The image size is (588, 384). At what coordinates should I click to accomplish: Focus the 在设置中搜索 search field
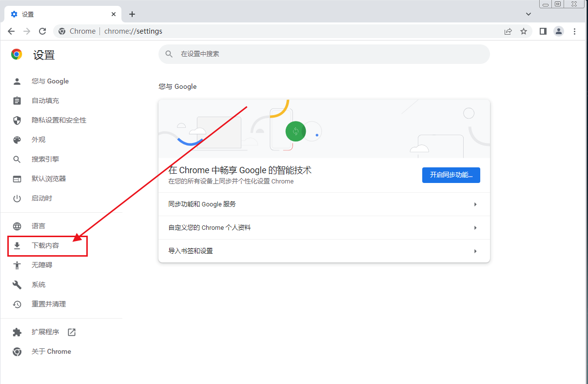324,54
